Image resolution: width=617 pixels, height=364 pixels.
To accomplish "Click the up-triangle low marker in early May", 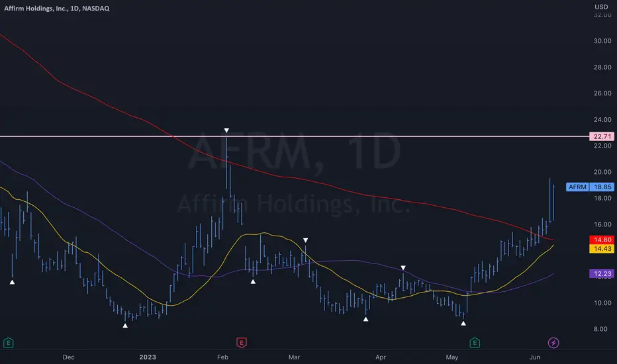I will tap(463, 323).
